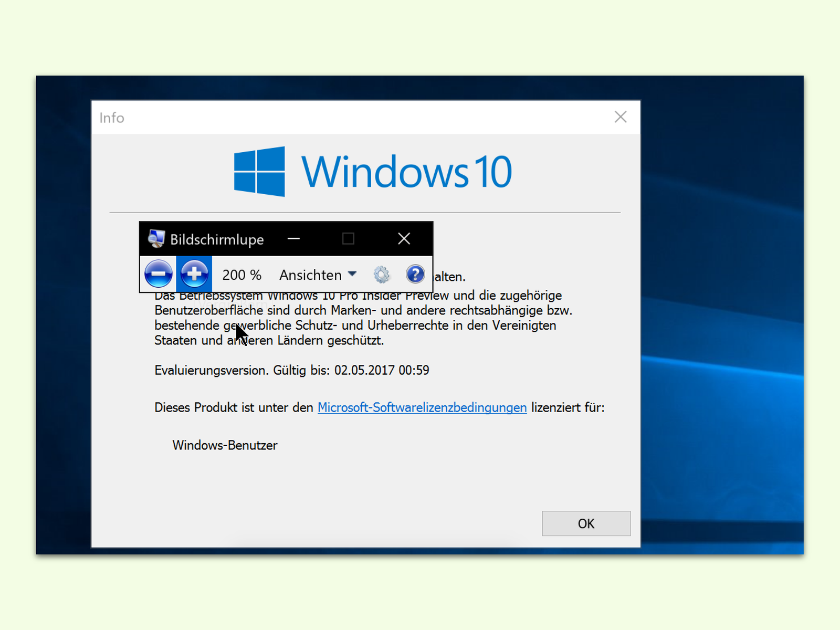840x630 pixels.
Task: Click the Info title bar label
Action: point(112,118)
